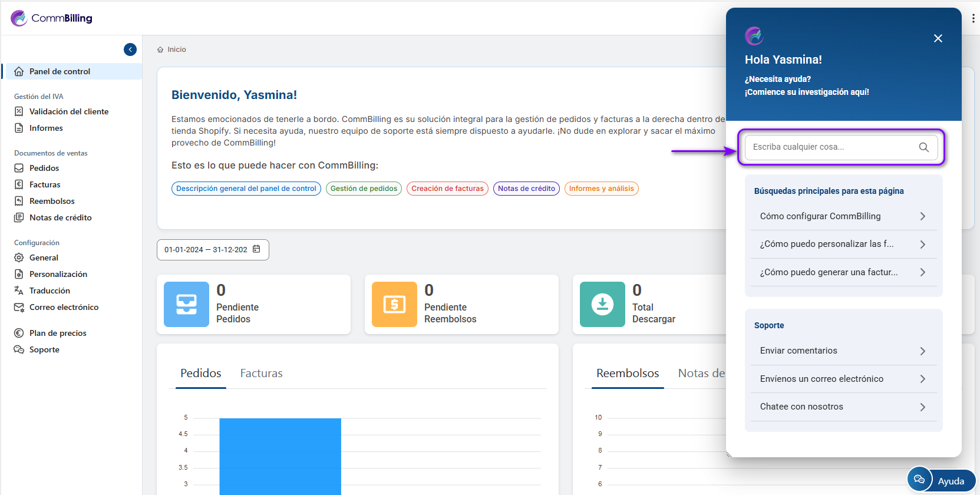The height and width of the screenshot is (495, 980).
Task: Click the Total Descargar download icon
Action: [602, 304]
